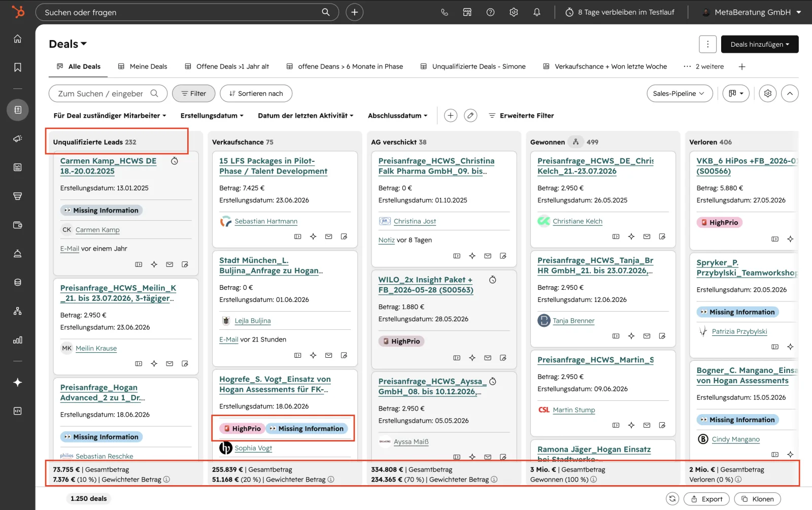Click the HighPrio tag on WILO_2x Insight Paket card

pos(401,342)
